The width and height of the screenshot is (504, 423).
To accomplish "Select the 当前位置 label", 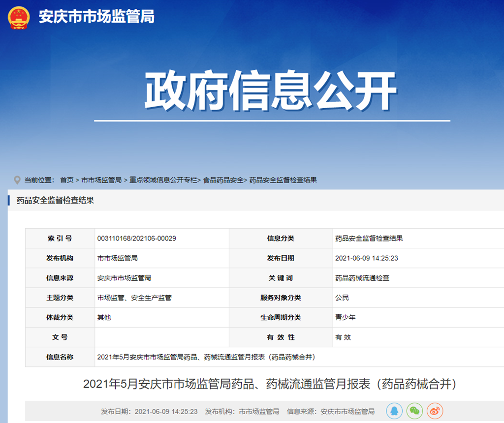I will coord(39,180).
